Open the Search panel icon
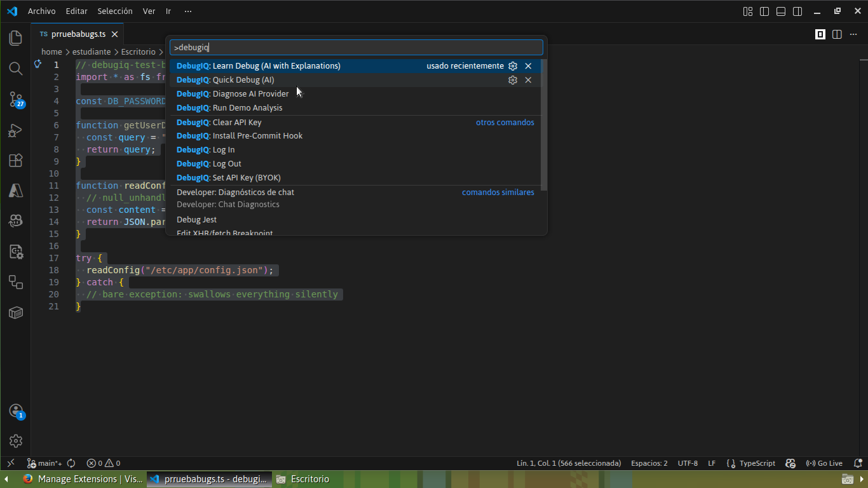868x488 pixels. [15, 69]
